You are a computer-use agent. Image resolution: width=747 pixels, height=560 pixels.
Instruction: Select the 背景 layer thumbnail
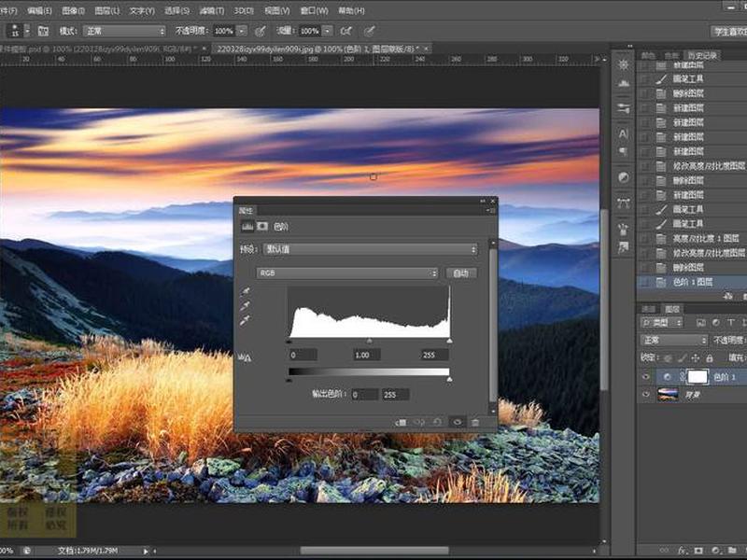668,395
